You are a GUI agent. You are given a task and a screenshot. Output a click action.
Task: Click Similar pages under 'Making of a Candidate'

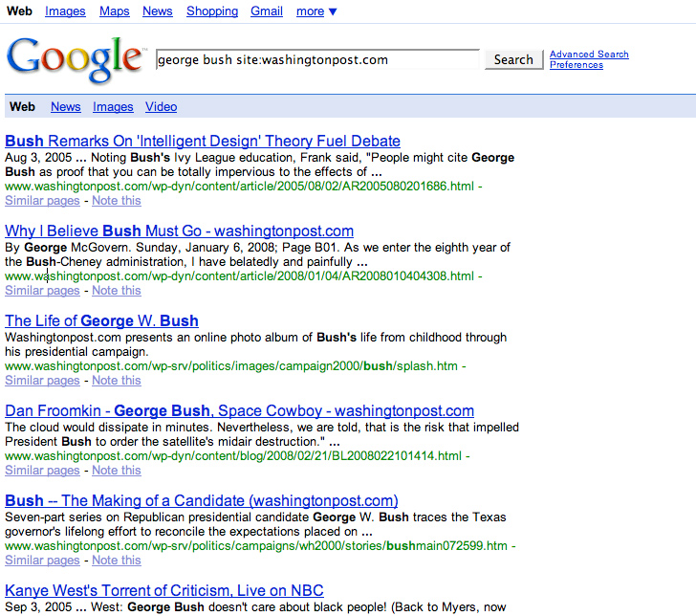42,561
